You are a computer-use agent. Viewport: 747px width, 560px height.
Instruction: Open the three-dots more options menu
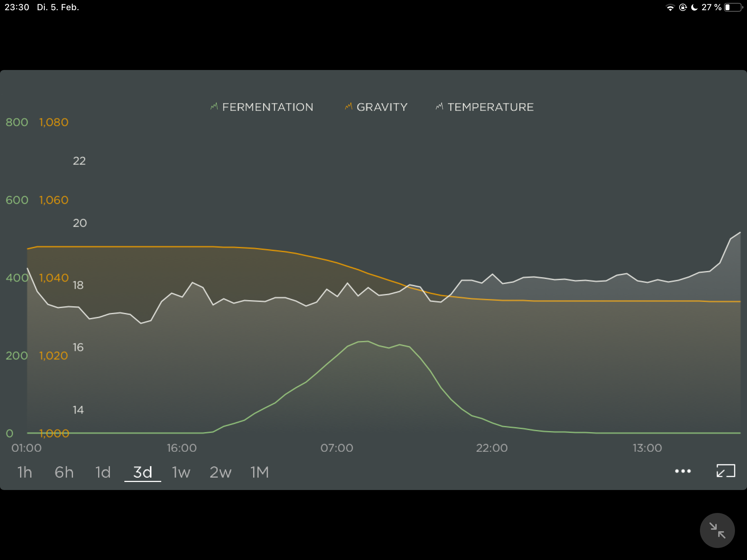pos(682,471)
